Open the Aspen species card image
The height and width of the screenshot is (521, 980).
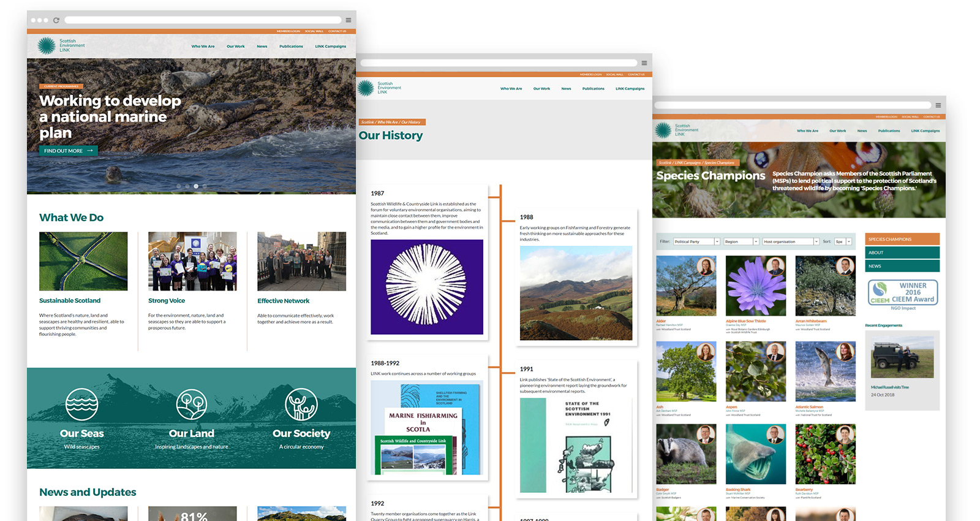[756, 371]
